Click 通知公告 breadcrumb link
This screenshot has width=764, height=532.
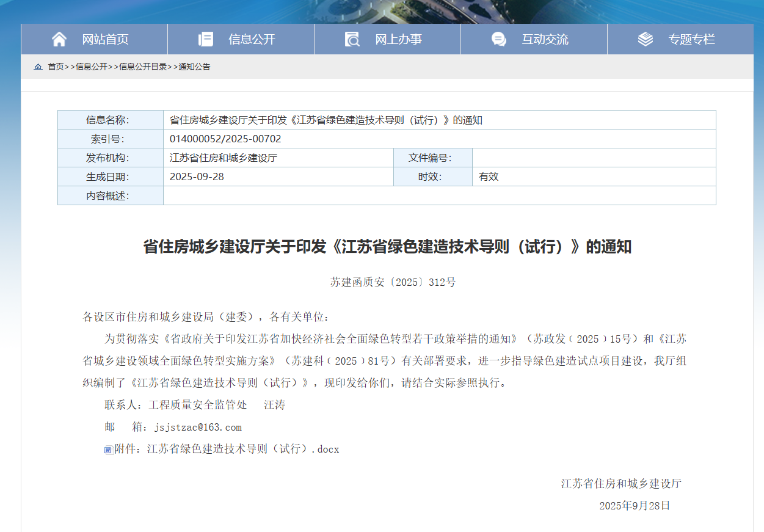[x=194, y=67]
